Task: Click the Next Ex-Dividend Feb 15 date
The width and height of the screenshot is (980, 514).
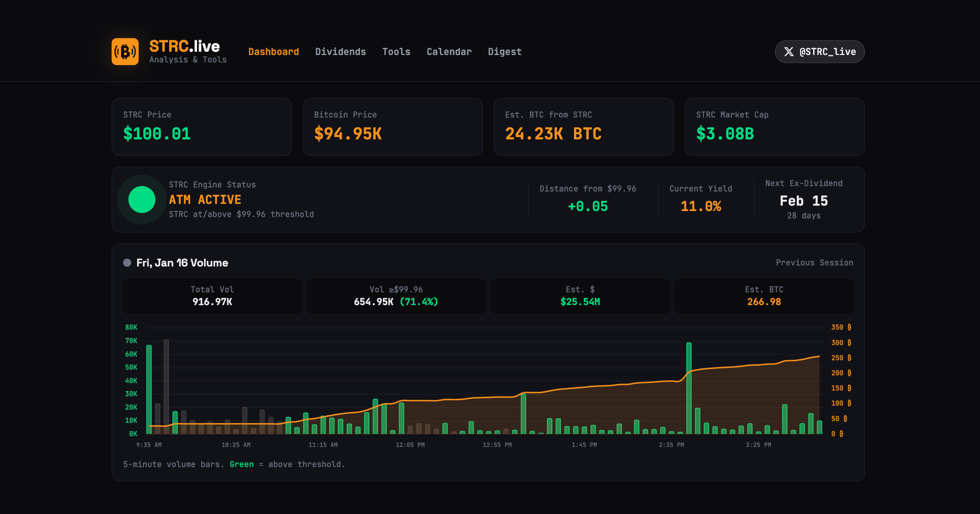Action: pyautogui.click(x=803, y=201)
